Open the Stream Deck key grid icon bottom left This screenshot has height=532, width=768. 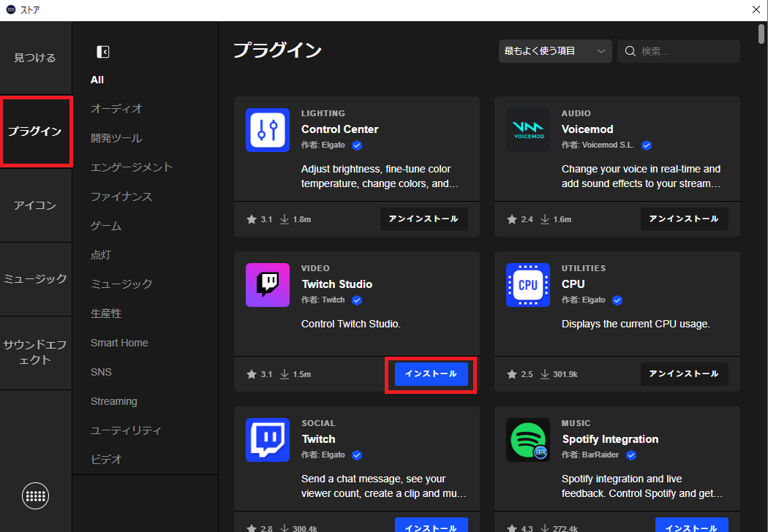point(35,495)
